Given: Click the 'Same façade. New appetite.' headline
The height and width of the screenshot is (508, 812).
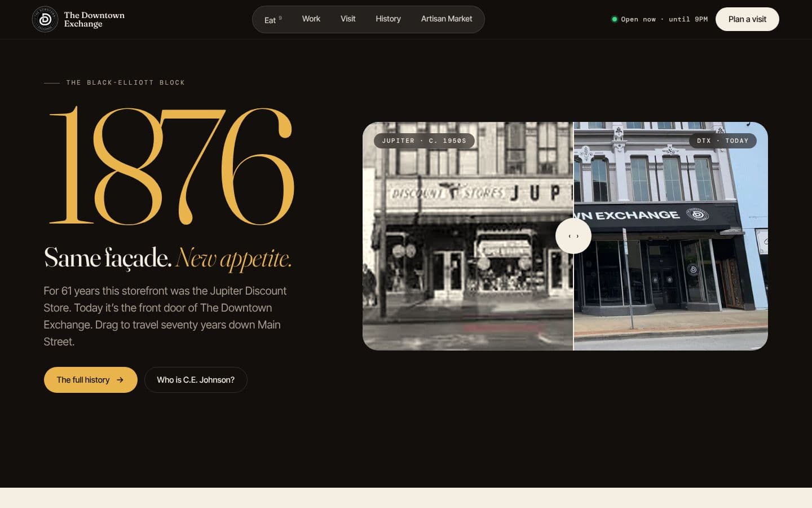Looking at the screenshot, I should pyautogui.click(x=168, y=259).
